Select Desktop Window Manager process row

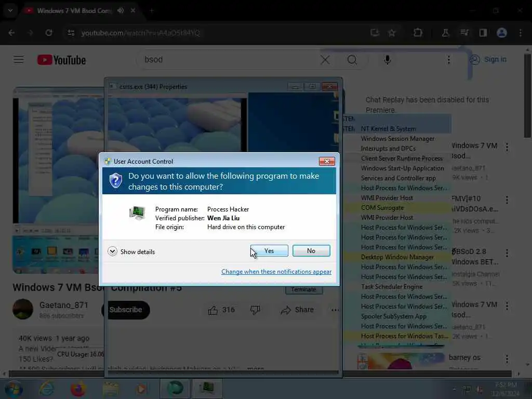(397, 257)
